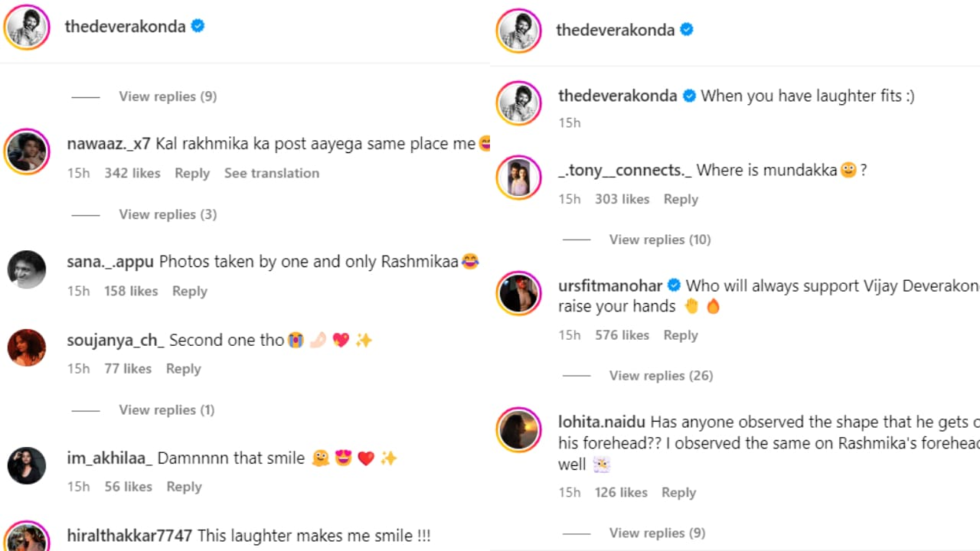This screenshot has height=551, width=980.
Task: Open im_akhilaa_ profile picture
Action: click(28, 465)
